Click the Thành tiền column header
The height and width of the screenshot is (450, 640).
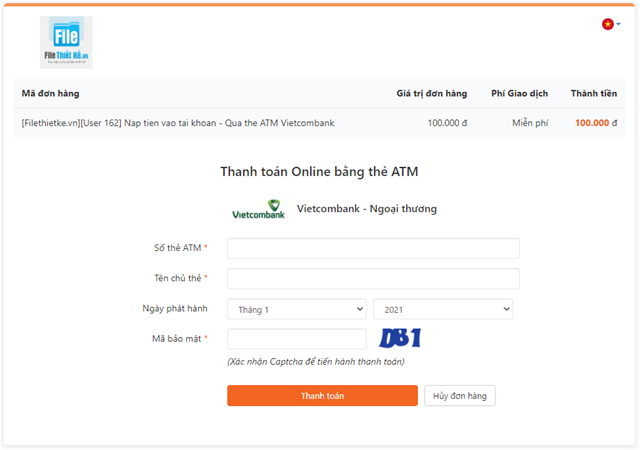click(593, 94)
